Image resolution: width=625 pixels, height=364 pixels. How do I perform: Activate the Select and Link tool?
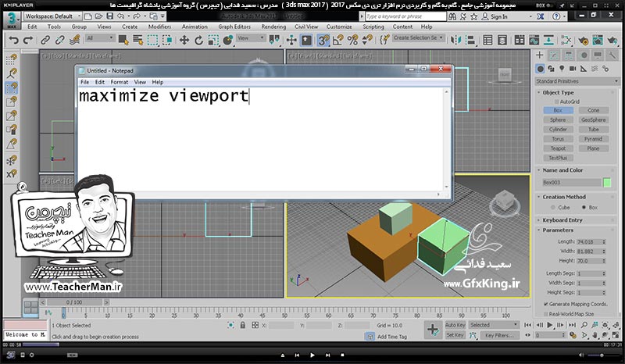[x=45, y=40]
